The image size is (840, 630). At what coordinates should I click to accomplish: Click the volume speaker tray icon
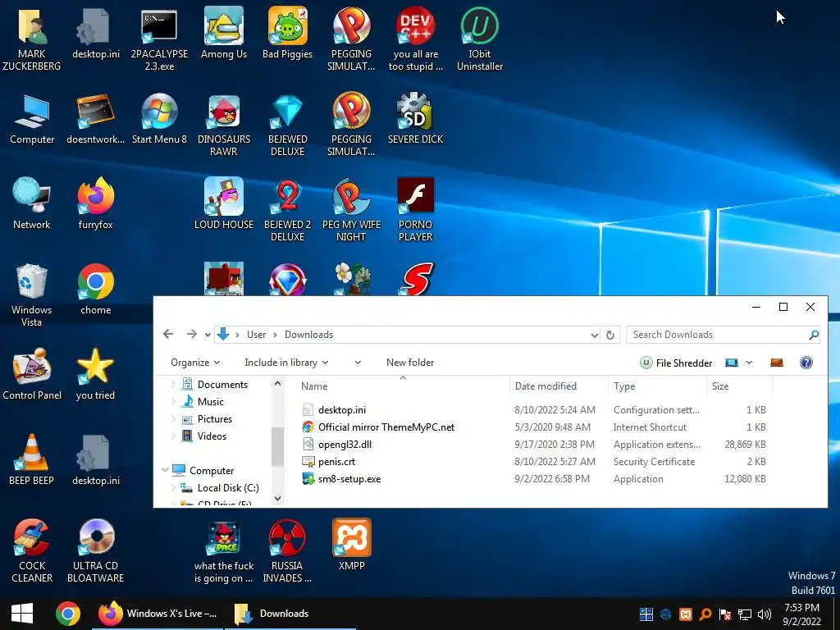765,614
